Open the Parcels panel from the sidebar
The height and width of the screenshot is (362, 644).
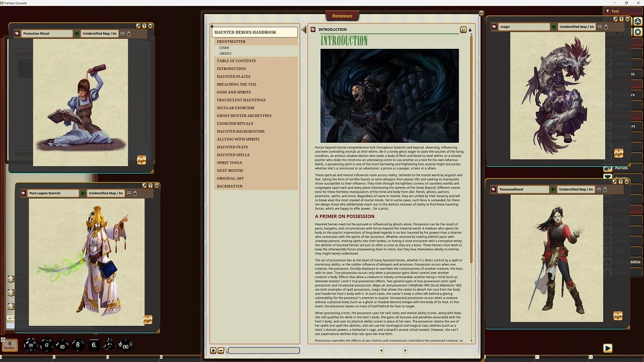(621, 168)
